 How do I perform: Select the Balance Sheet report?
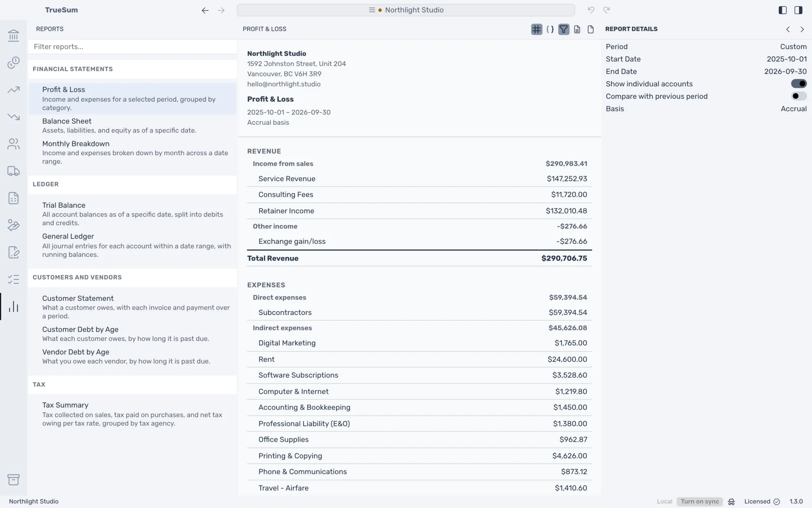[132, 126]
